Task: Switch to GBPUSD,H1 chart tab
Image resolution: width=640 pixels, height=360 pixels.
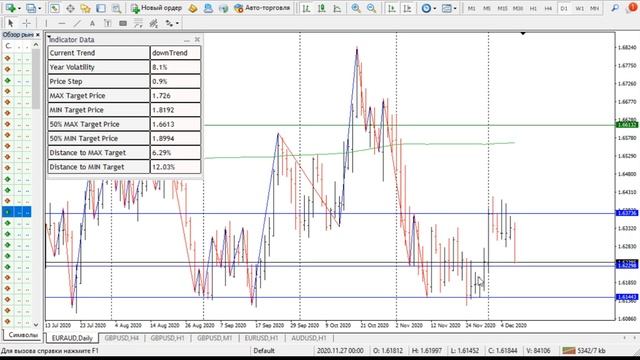Action: [x=167, y=338]
